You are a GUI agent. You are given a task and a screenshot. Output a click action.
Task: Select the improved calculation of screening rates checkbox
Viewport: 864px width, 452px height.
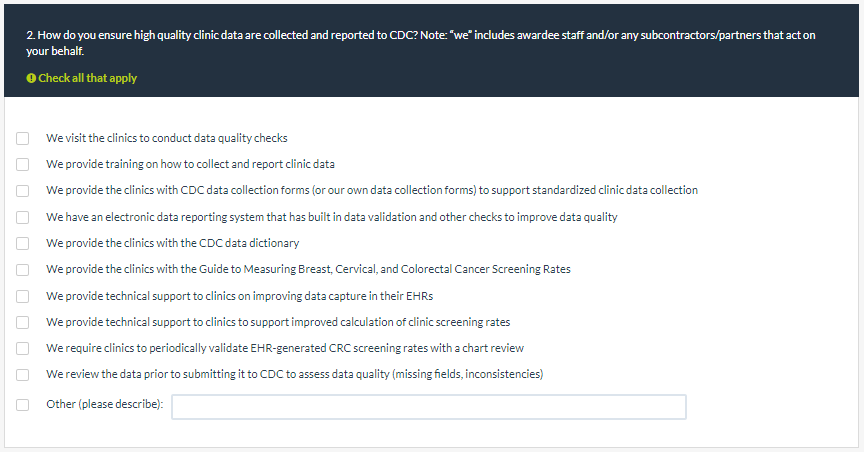[23, 322]
